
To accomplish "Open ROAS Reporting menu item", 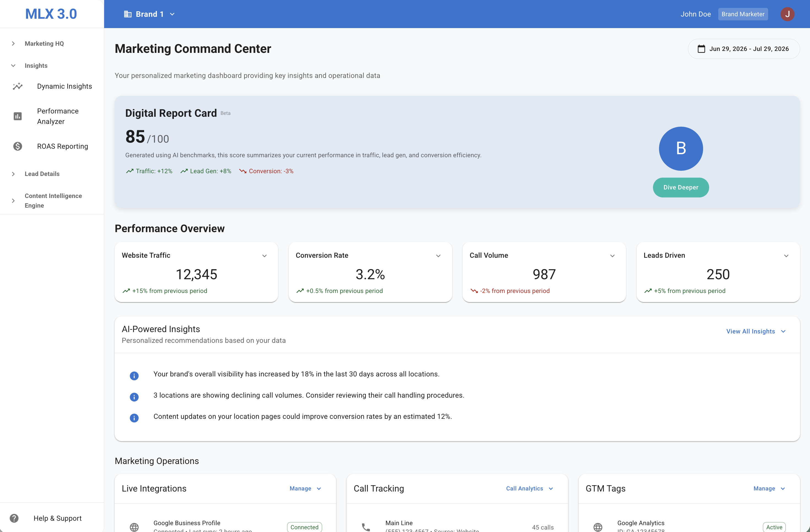I will coord(52,146).
